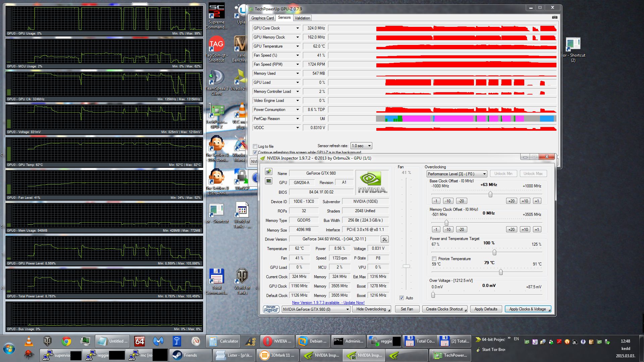644x362 pixels.
Task: Open the WinSCP desktop shortcut
Action: (x=241, y=179)
